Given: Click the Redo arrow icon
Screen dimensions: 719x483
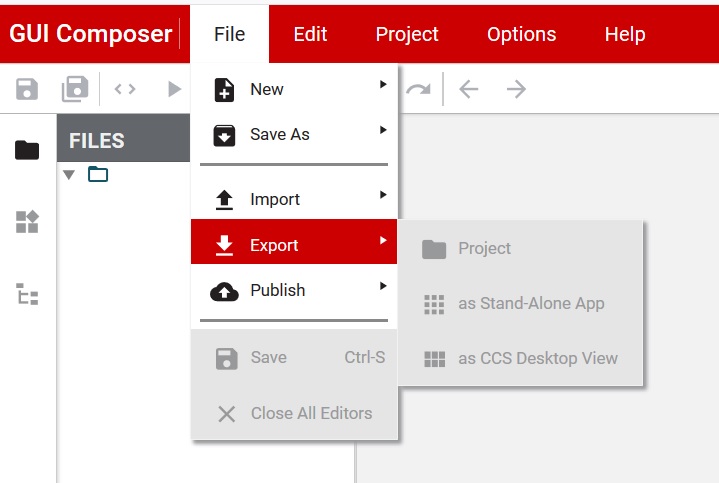Looking at the screenshot, I should (418, 90).
